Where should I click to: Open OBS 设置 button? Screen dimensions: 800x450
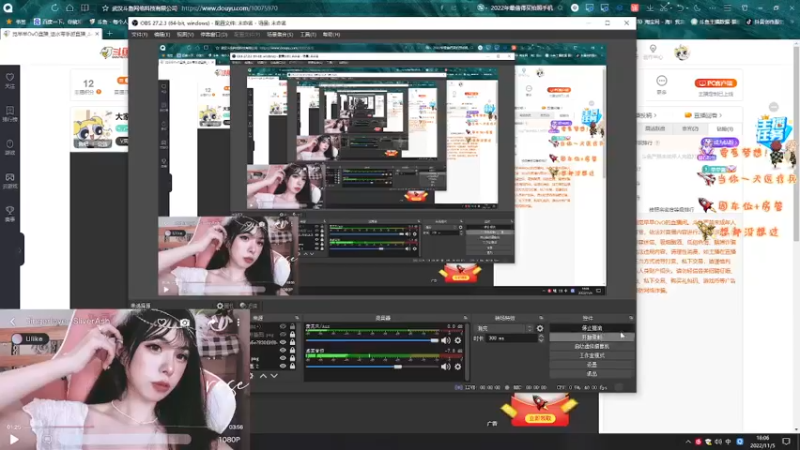(x=592, y=365)
